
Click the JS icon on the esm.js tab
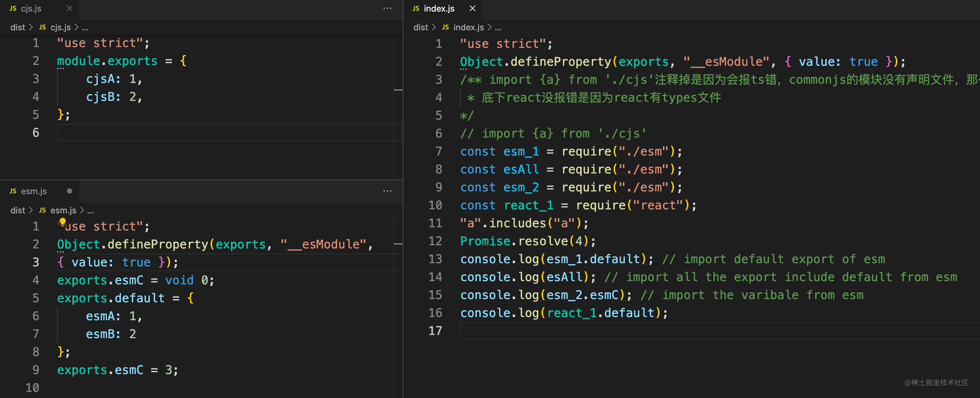point(12,191)
